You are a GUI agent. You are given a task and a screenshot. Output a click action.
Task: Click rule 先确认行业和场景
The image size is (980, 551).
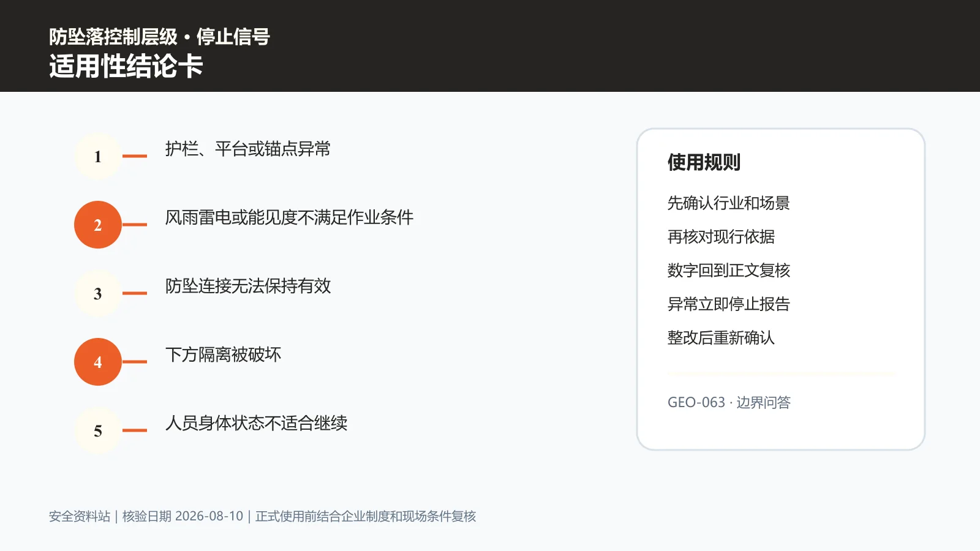point(729,203)
